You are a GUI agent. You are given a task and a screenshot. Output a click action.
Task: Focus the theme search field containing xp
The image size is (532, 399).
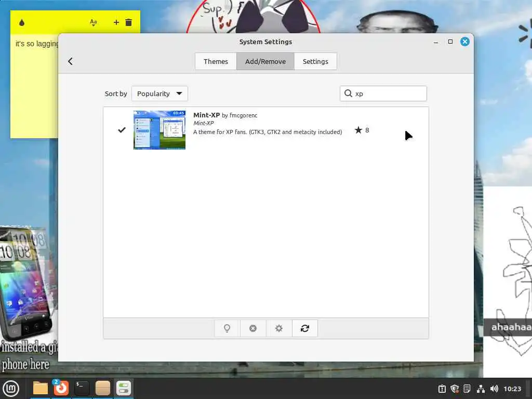(x=383, y=94)
